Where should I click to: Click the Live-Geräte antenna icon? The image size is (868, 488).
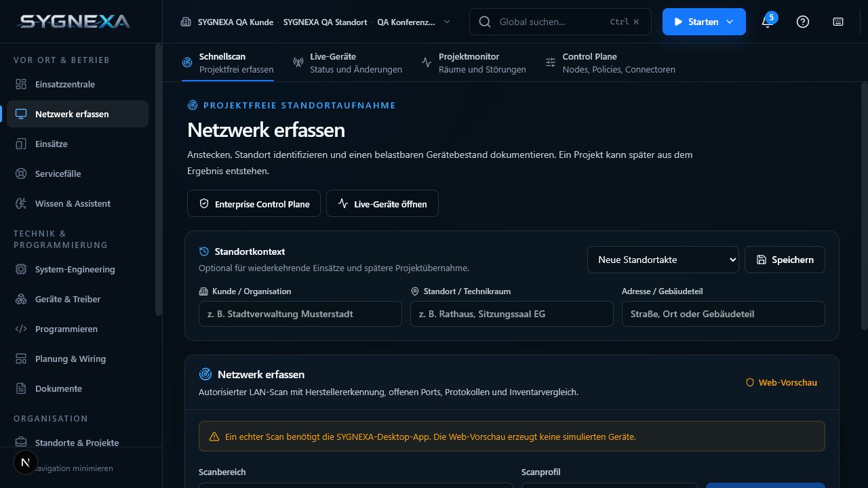click(298, 62)
